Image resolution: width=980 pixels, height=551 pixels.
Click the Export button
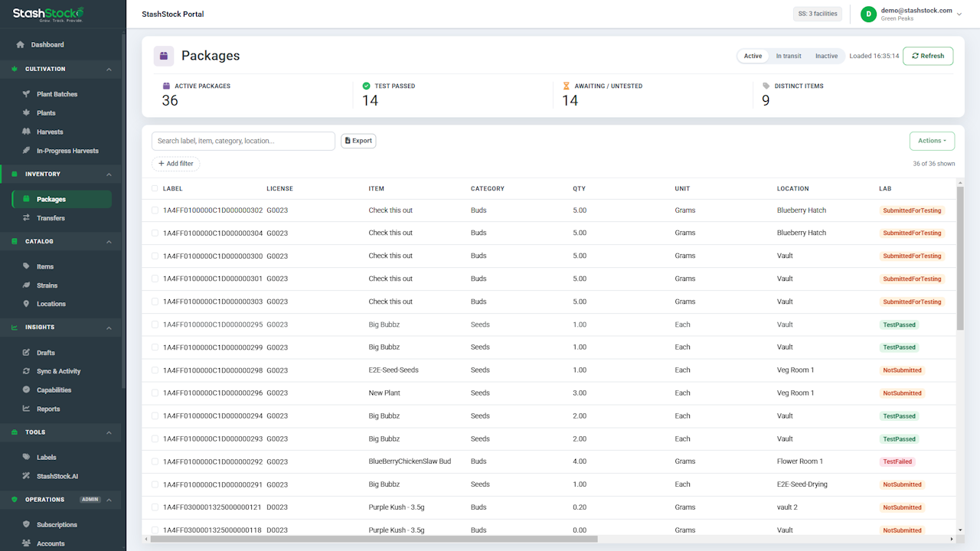(358, 141)
